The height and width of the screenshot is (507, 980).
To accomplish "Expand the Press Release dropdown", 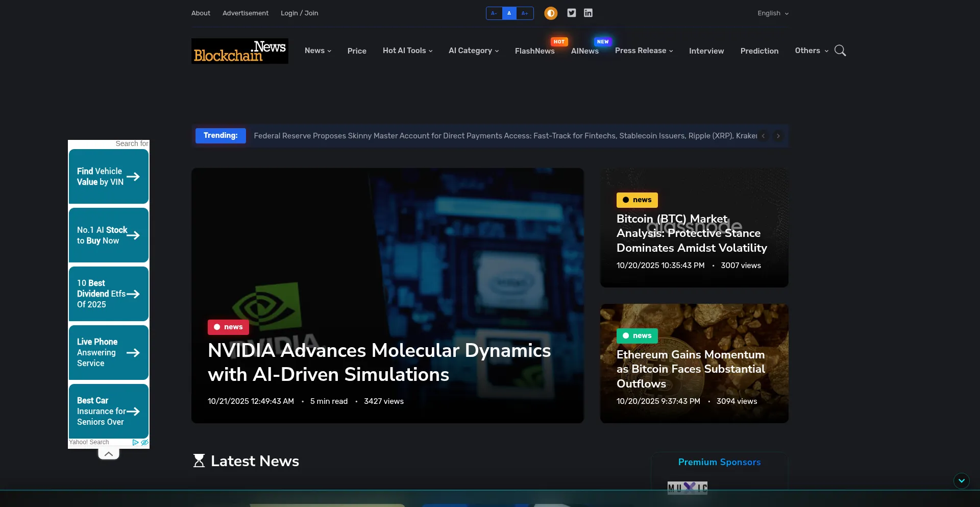I will point(644,51).
